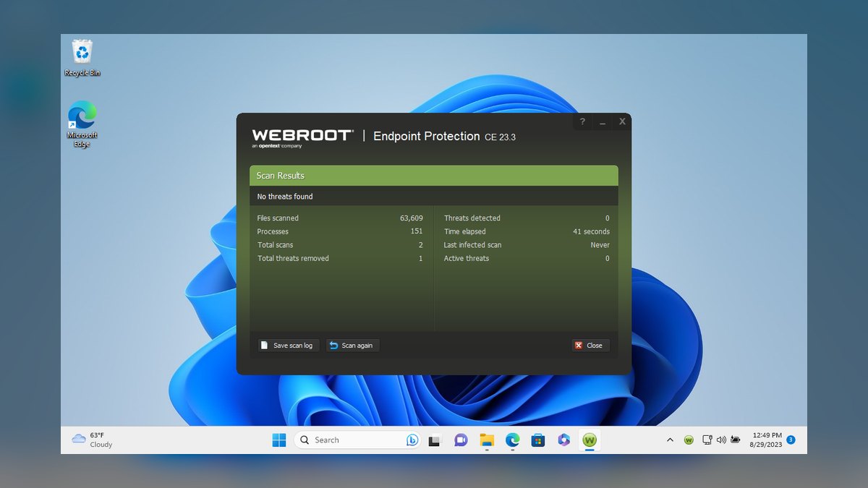868x488 pixels.
Task: Select the Microsoft Edge desktop shortcut
Action: tap(82, 125)
